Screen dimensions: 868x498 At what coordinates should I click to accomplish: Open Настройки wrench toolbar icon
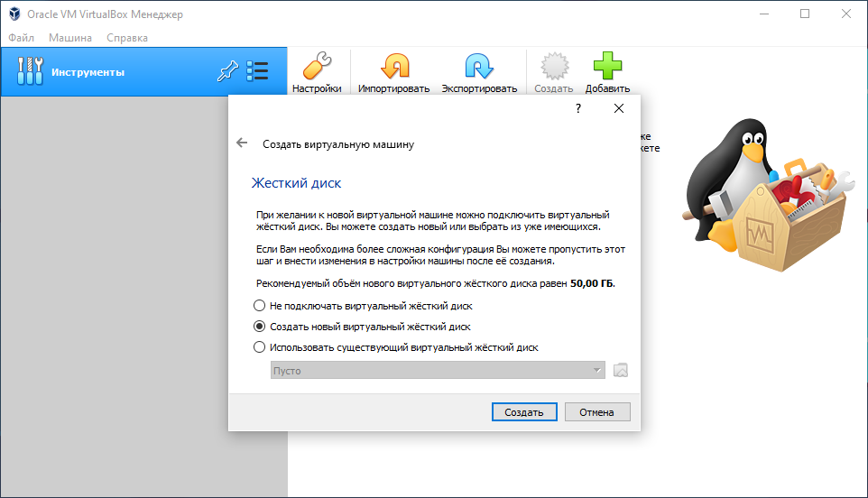[x=317, y=66]
